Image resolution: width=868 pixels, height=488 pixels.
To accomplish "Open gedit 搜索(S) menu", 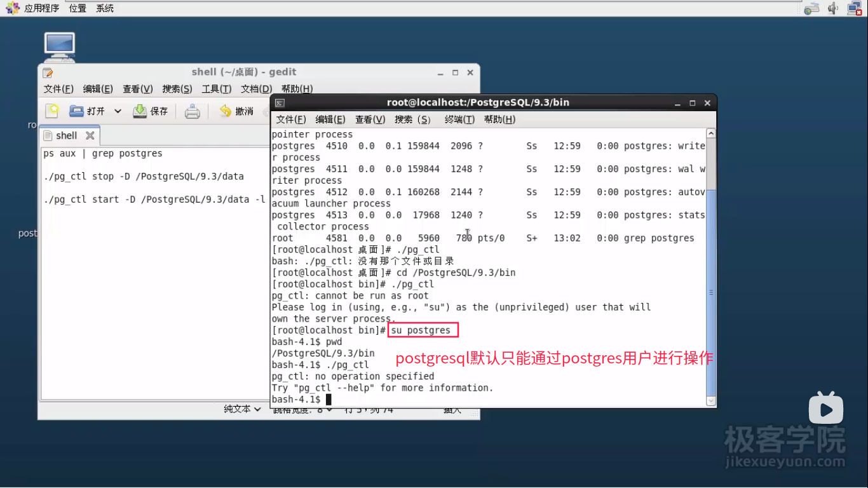I will click(177, 89).
